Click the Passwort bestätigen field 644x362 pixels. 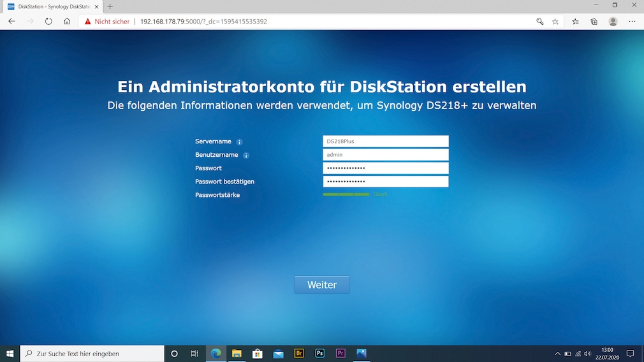[x=385, y=182]
